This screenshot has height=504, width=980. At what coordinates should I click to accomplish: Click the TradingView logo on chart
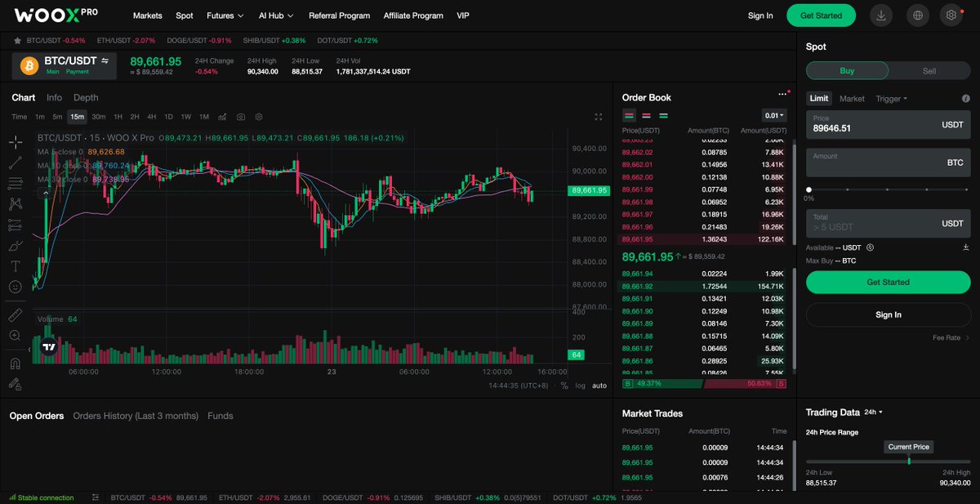click(x=49, y=346)
